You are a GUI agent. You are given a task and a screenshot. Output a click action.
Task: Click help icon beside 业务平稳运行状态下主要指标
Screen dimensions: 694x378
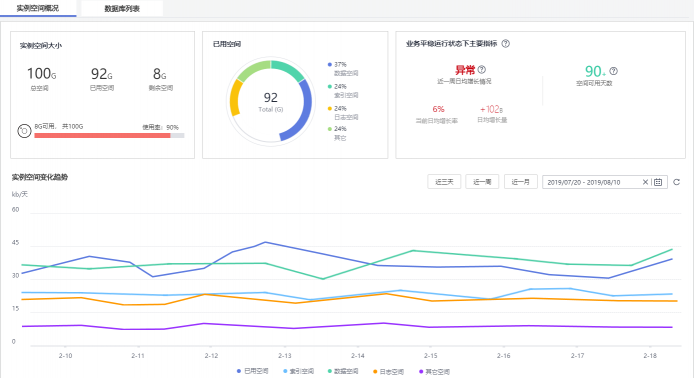(x=505, y=43)
